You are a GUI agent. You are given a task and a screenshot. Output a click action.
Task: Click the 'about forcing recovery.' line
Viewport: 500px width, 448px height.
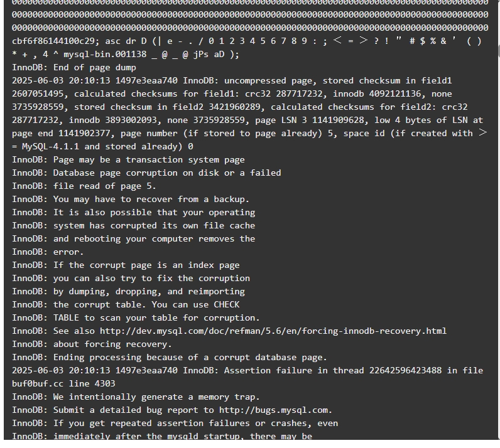92,344
